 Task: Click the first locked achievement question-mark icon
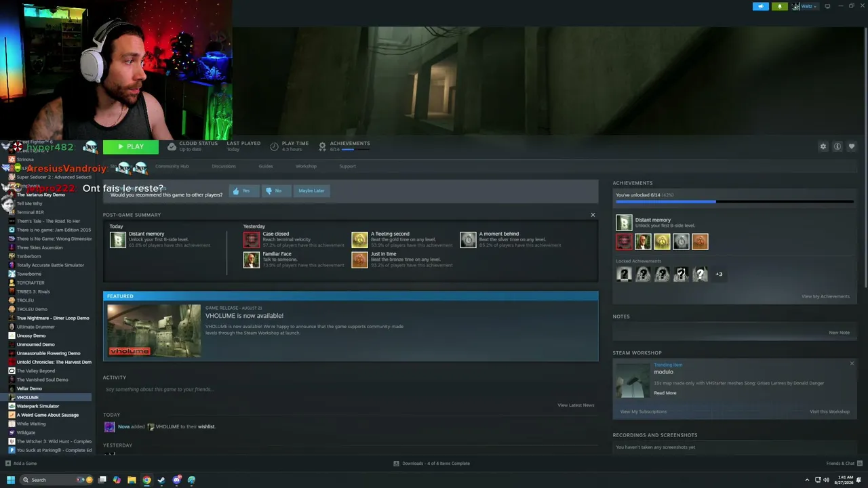(624, 274)
